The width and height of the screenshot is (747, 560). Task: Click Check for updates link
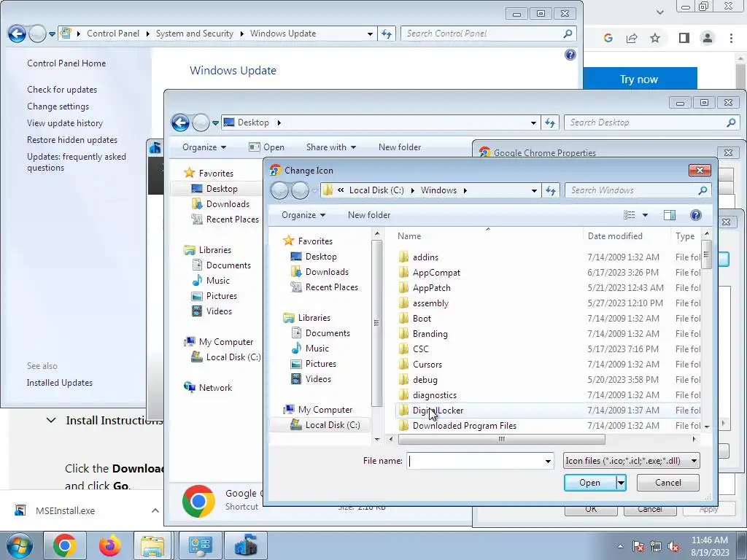[62, 90]
